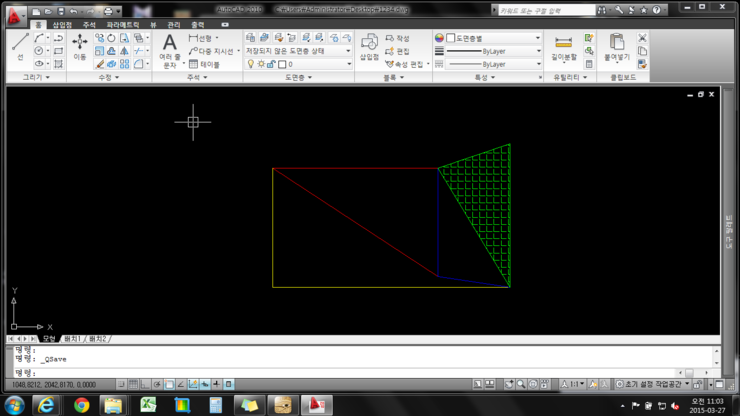Open the Measure distance (길이분할) tool
The width and height of the screenshot is (740, 416).
click(x=563, y=47)
